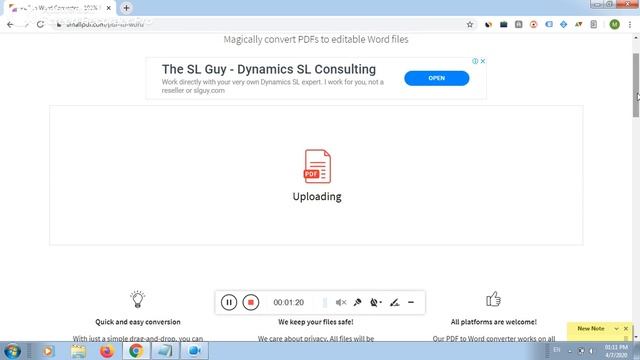Open the green M profile avatar
The height and width of the screenshot is (360, 640).
click(614, 24)
